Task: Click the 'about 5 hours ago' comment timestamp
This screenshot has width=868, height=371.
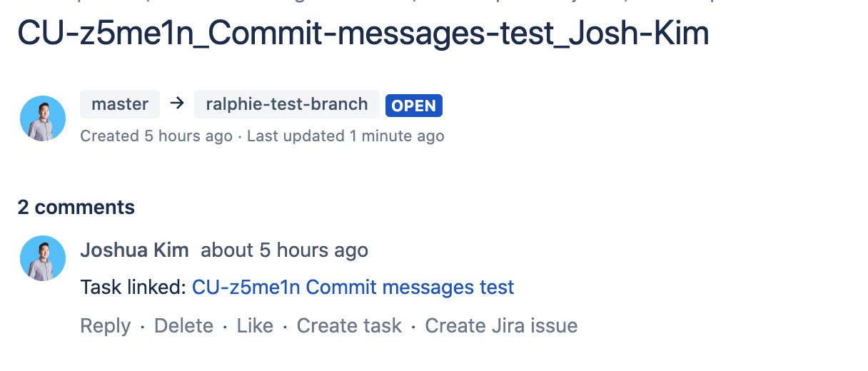Action: point(284,250)
